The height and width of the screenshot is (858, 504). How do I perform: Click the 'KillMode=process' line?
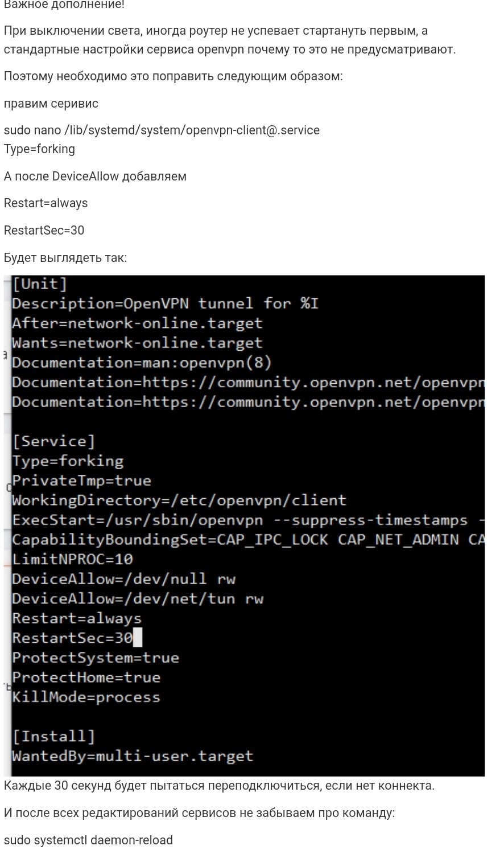(x=86, y=697)
